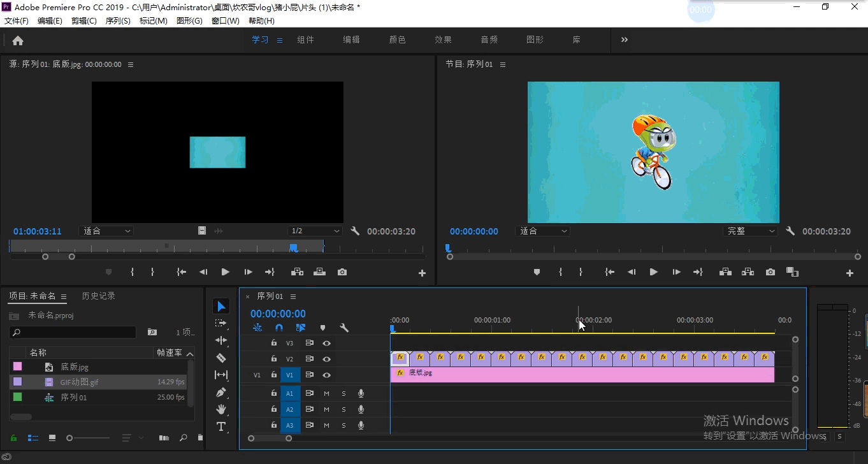The width and height of the screenshot is (868, 464).
Task: Open Program monitor settings wrench
Action: 790,231
